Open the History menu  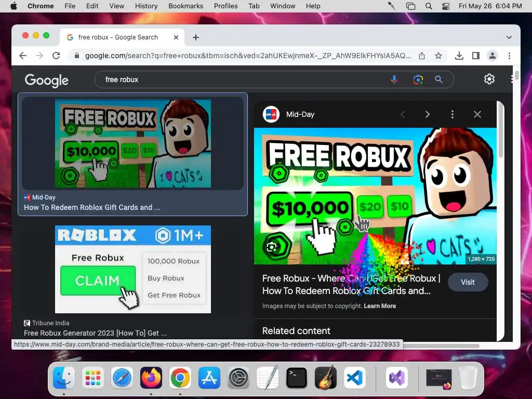coord(146,6)
